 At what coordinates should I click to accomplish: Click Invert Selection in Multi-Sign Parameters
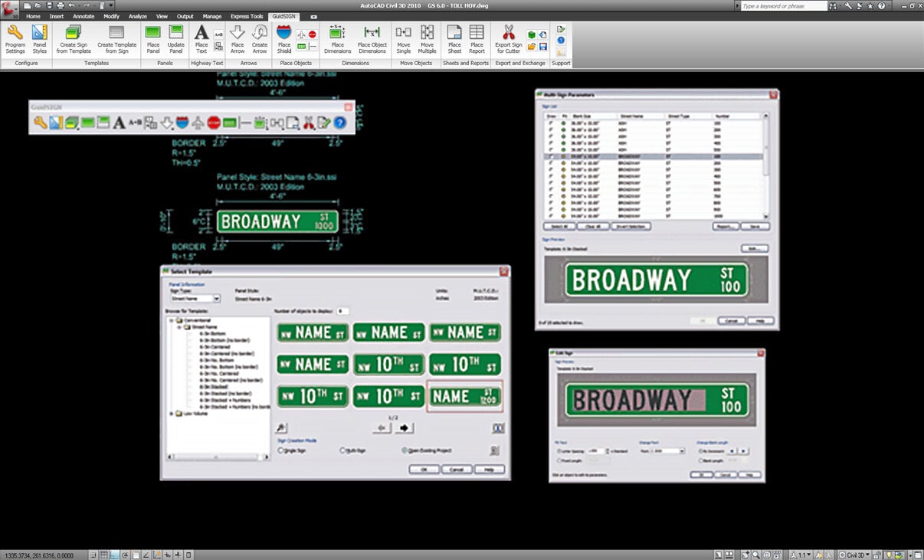coord(632,227)
